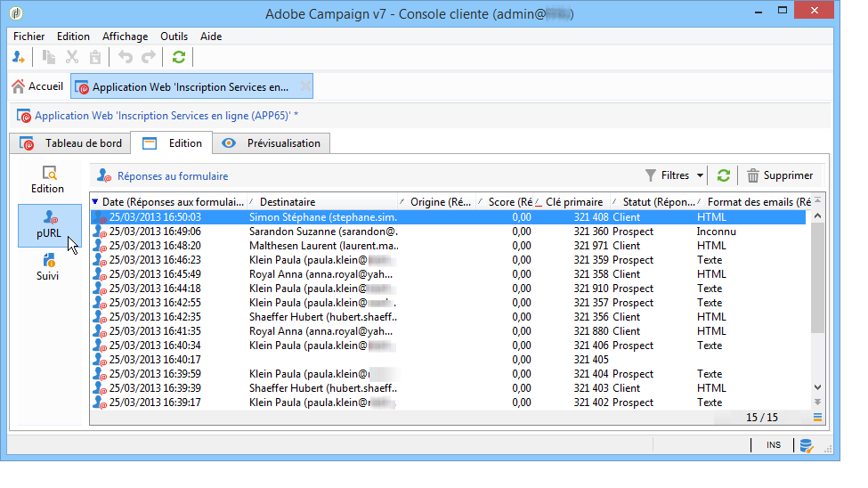The width and height of the screenshot is (868, 488).
Task: Select row dated 25/03/2013 16:46:23
Action: (449, 260)
